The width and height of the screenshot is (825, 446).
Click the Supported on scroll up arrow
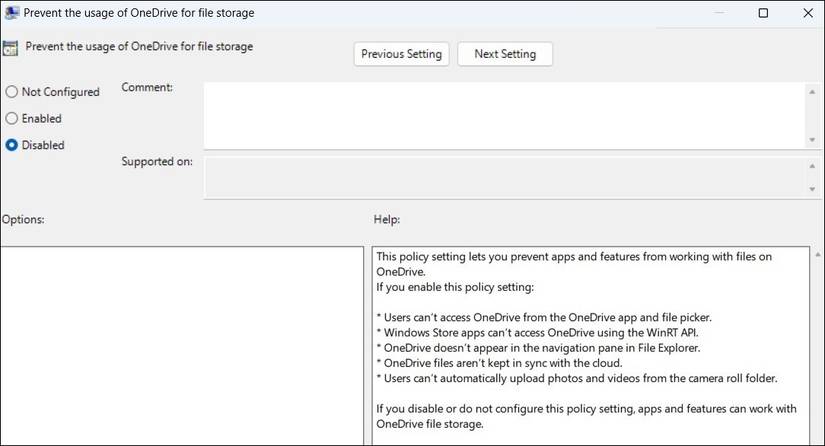coord(811,166)
